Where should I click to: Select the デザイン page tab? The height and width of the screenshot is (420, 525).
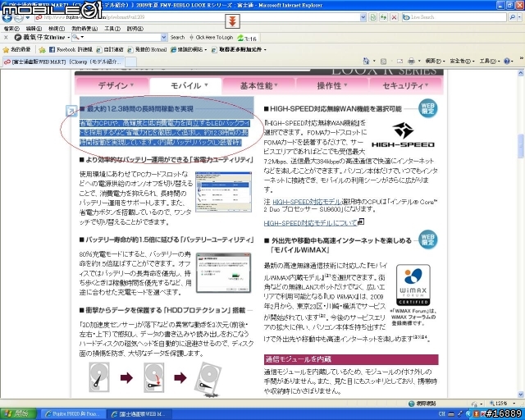click(x=113, y=86)
